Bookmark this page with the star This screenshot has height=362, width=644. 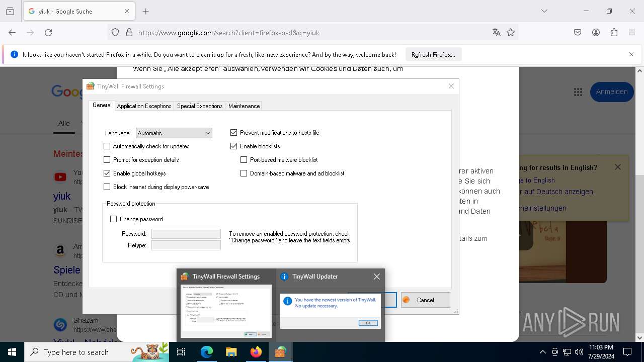(511, 33)
